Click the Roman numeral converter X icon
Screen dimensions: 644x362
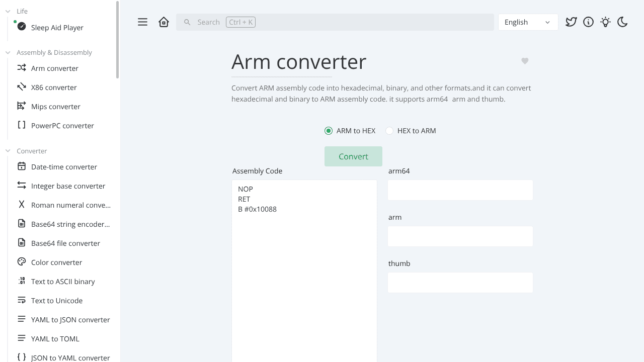tap(22, 205)
